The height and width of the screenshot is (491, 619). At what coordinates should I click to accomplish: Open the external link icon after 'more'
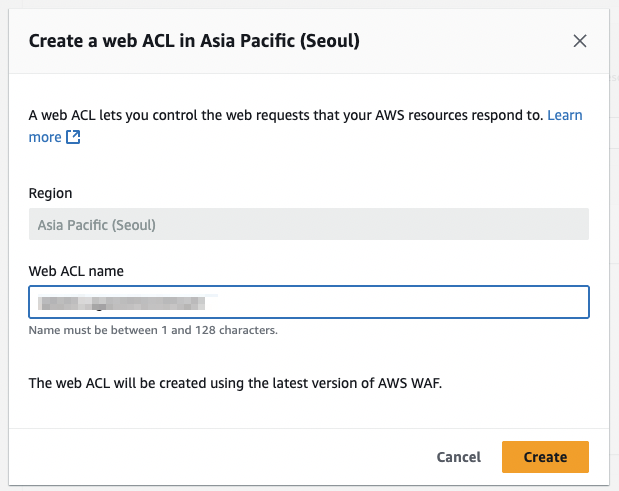73,137
